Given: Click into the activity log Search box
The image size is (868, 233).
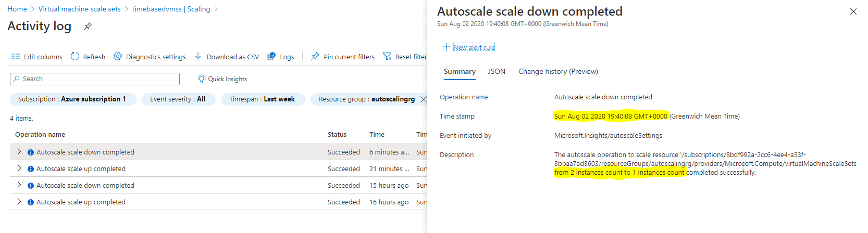Looking at the screenshot, I should point(95,79).
